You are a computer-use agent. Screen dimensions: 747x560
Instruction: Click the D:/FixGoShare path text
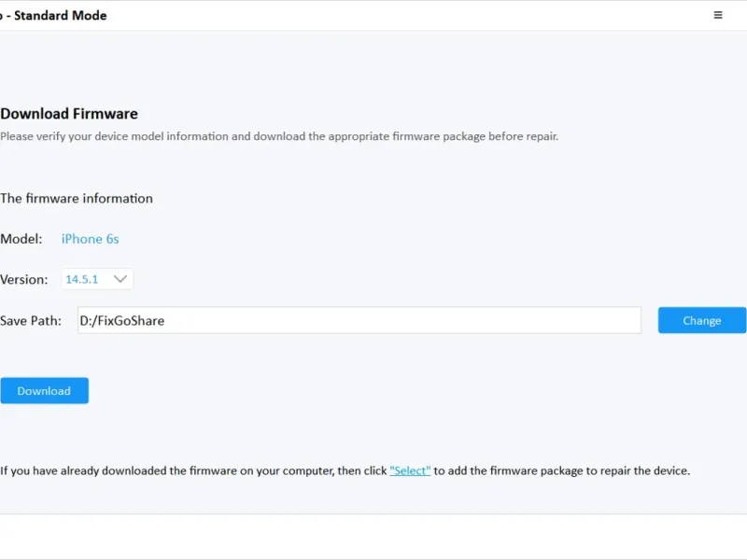[x=122, y=321]
